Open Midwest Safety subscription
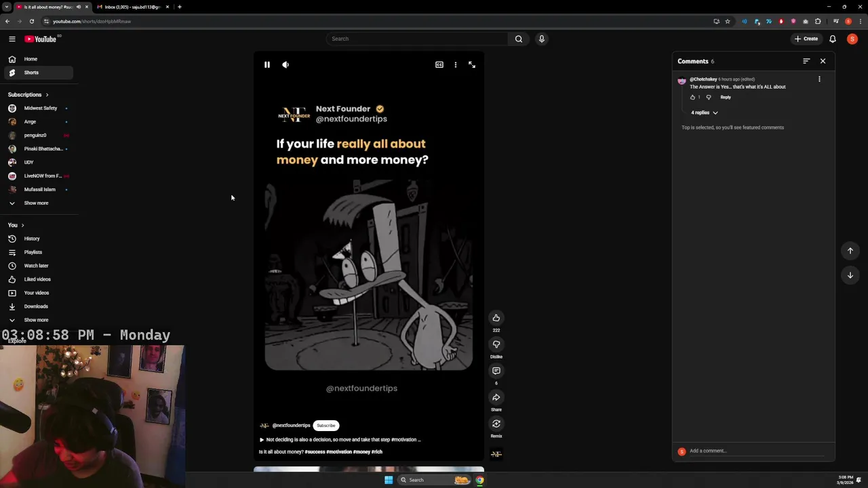The image size is (868, 488). (37, 108)
